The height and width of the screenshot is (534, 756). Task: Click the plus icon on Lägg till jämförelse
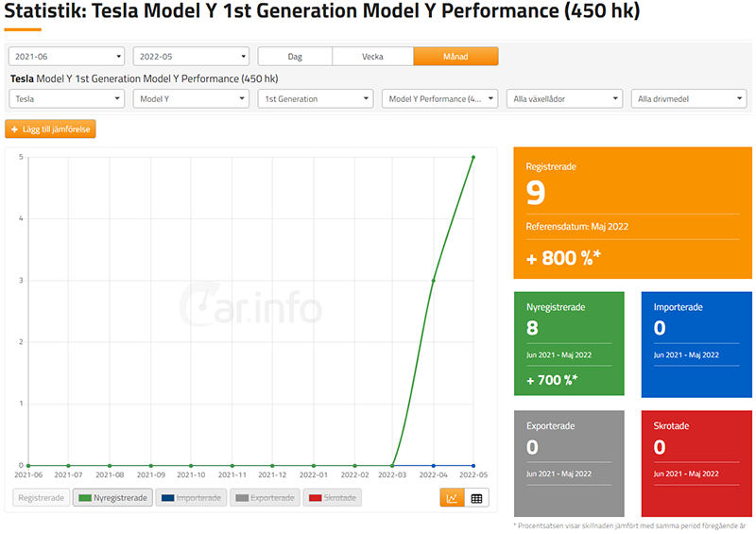(14, 129)
